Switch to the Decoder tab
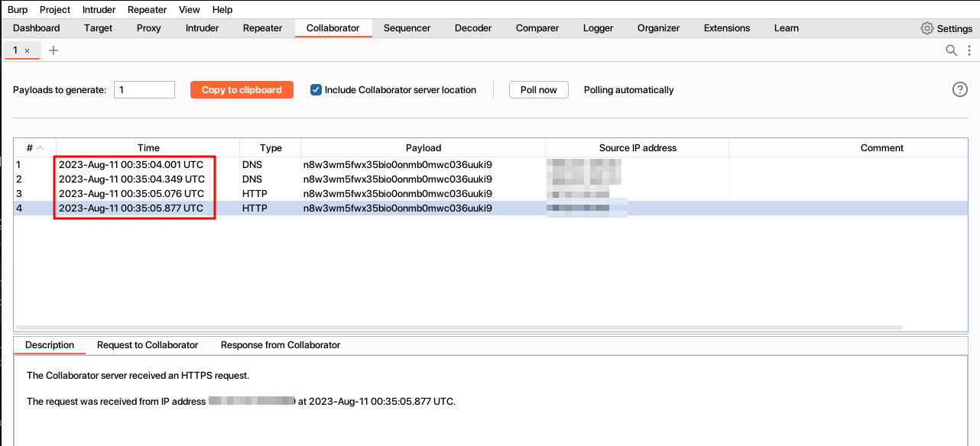This screenshot has width=980, height=446. point(473,28)
